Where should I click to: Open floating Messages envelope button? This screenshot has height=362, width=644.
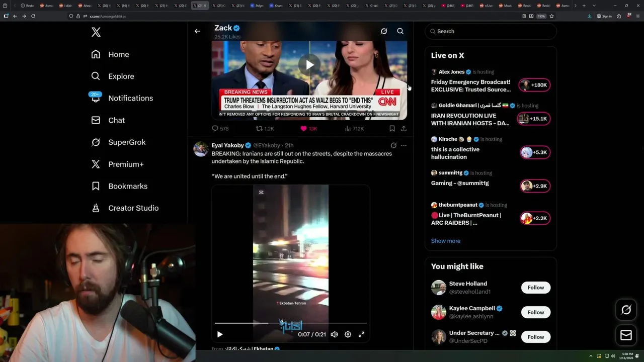(x=626, y=335)
